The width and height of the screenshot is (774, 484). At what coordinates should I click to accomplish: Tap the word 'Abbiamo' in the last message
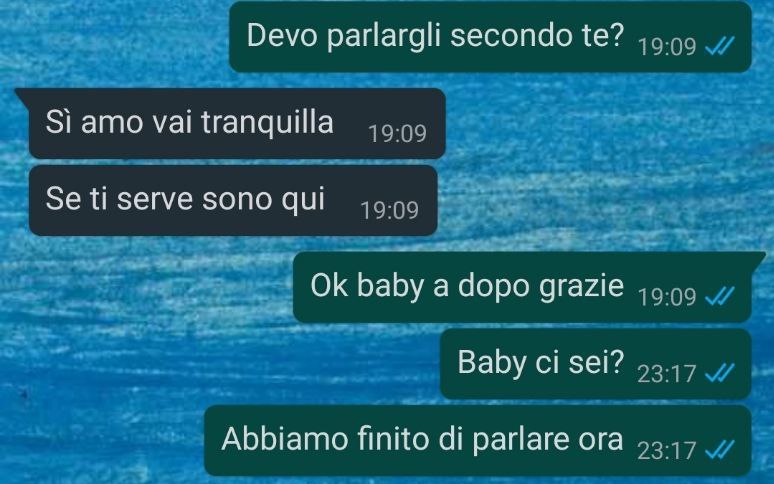coord(285,438)
